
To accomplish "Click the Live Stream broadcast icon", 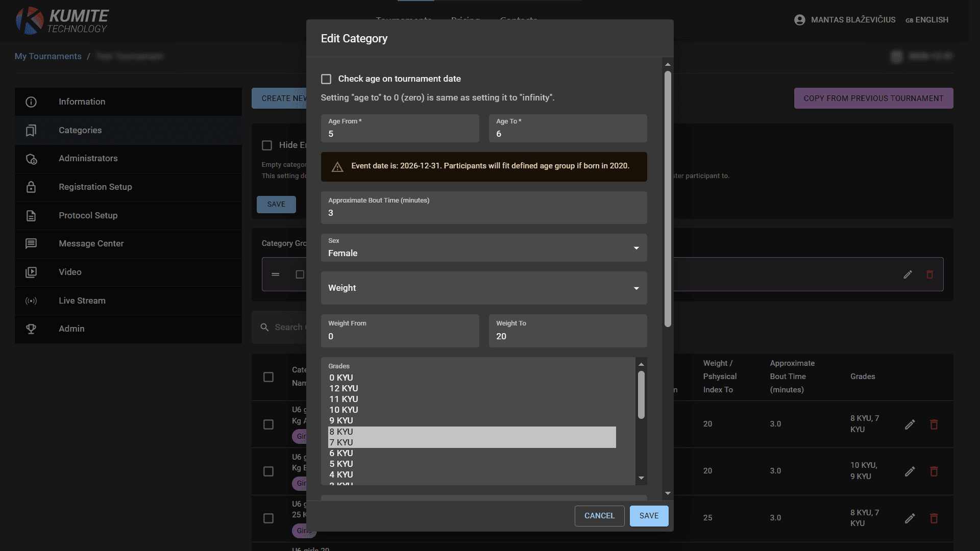I will tap(31, 301).
